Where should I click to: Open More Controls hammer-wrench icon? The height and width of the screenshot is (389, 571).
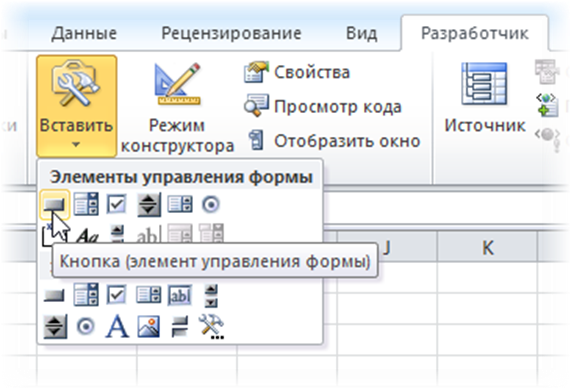211,327
